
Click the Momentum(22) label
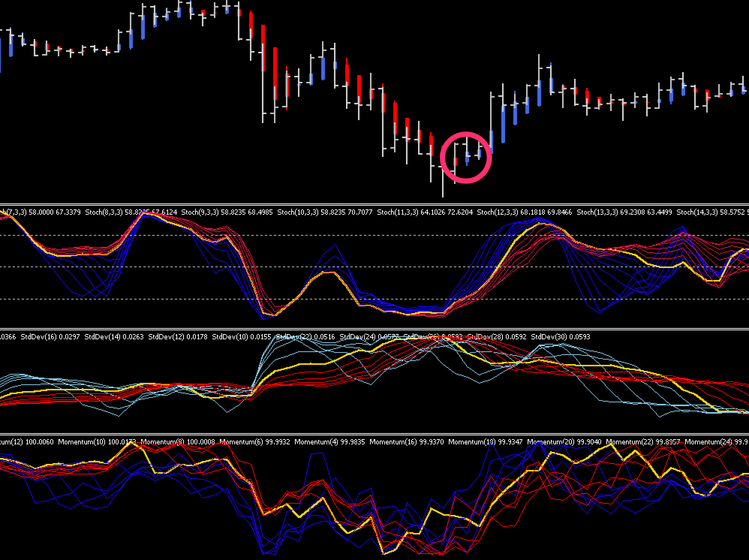click(630, 442)
